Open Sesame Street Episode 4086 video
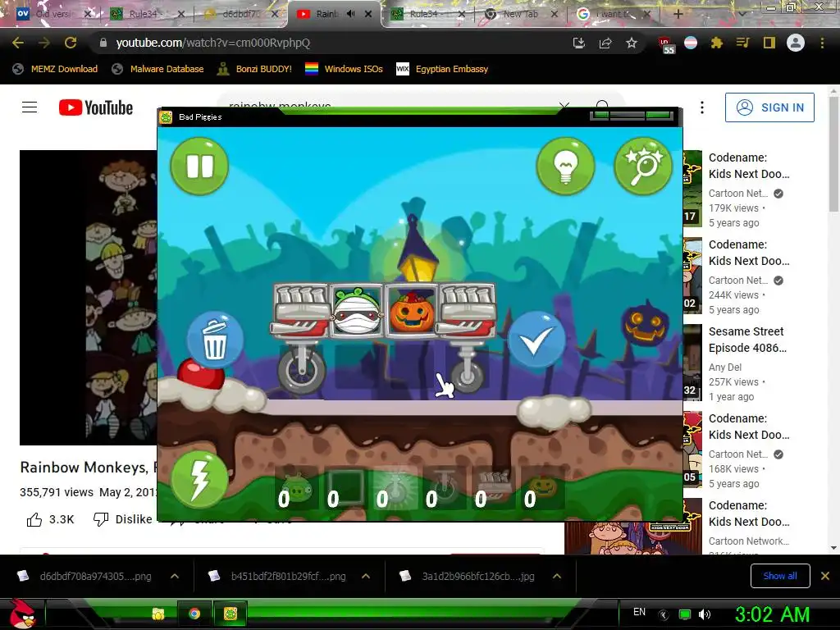 tap(748, 340)
